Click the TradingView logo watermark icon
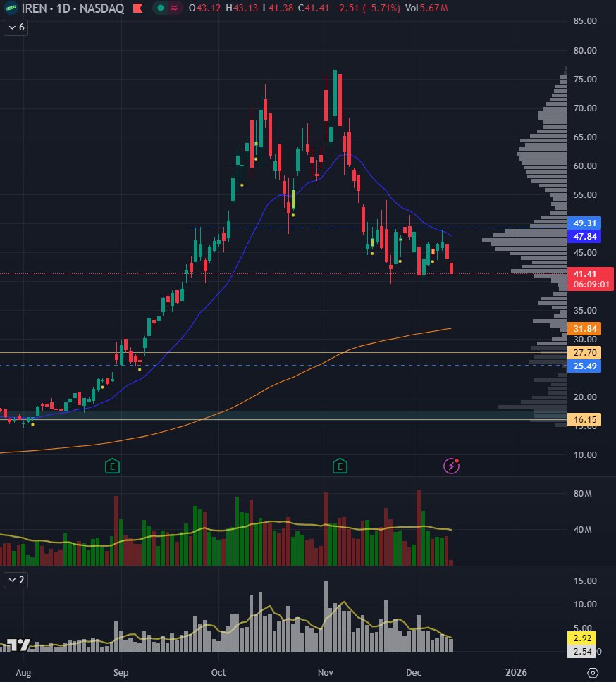Screen dimensions: 616x682 coord(18,644)
